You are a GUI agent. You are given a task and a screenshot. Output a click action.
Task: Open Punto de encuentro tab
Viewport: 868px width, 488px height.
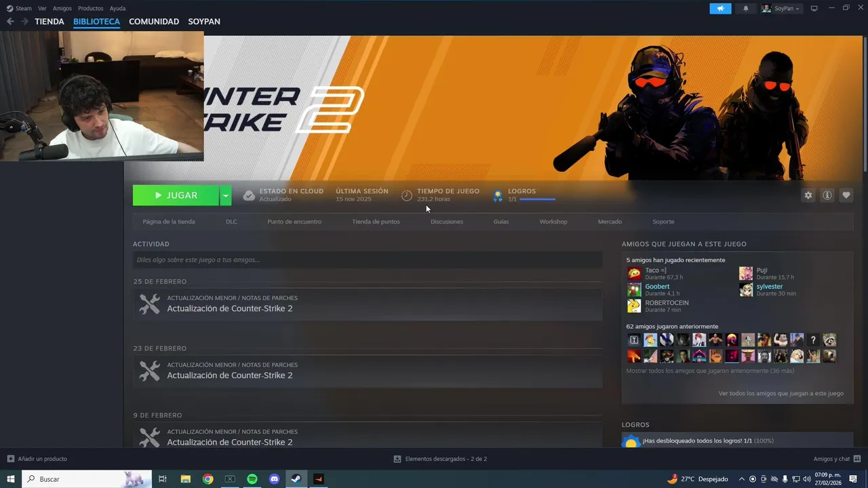click(294, 222)
